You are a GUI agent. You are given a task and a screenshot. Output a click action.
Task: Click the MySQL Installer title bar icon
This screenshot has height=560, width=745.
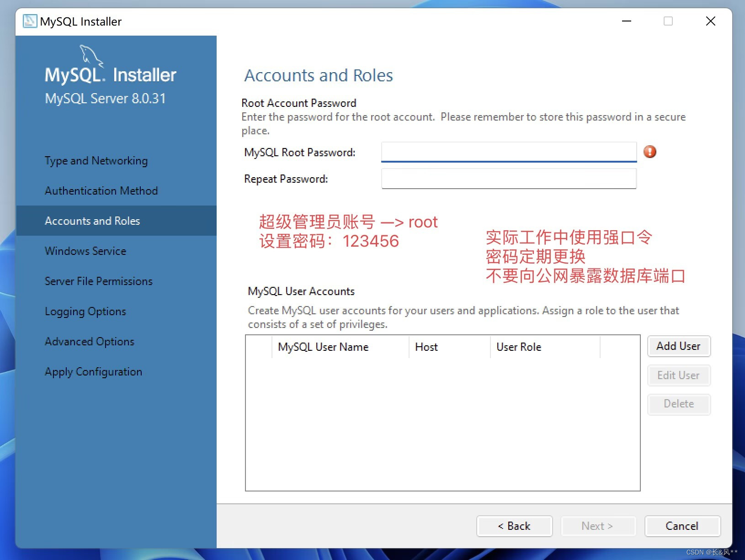click(30, 21)
